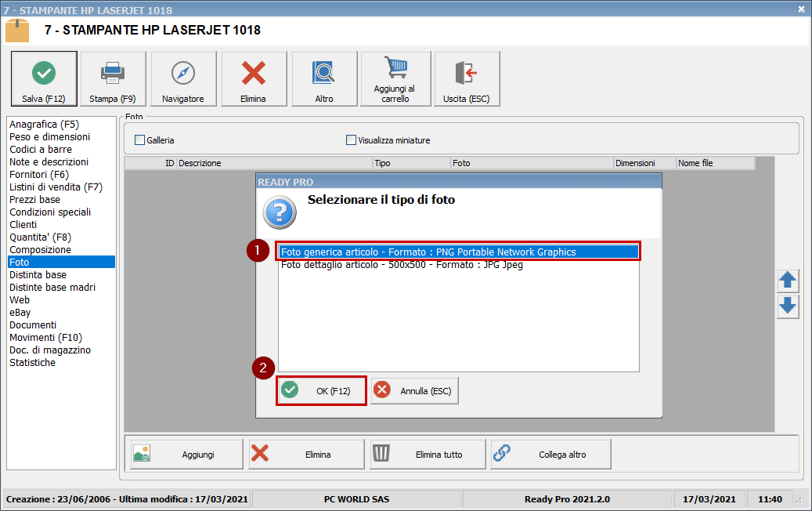Viewport: 812px width, 511px height.
Task: Open the Altro magnifier tool
Action: [x=324, y=79]
